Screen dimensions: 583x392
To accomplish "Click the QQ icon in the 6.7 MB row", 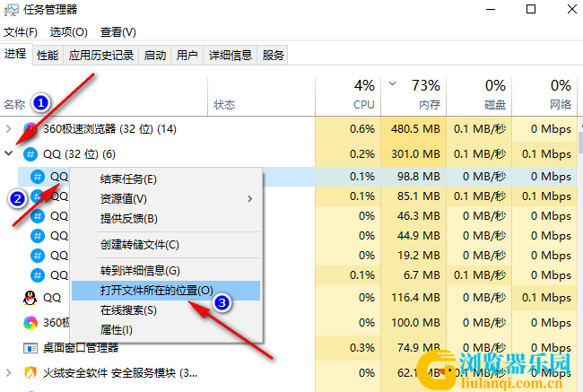I will [x=38, y=275].
